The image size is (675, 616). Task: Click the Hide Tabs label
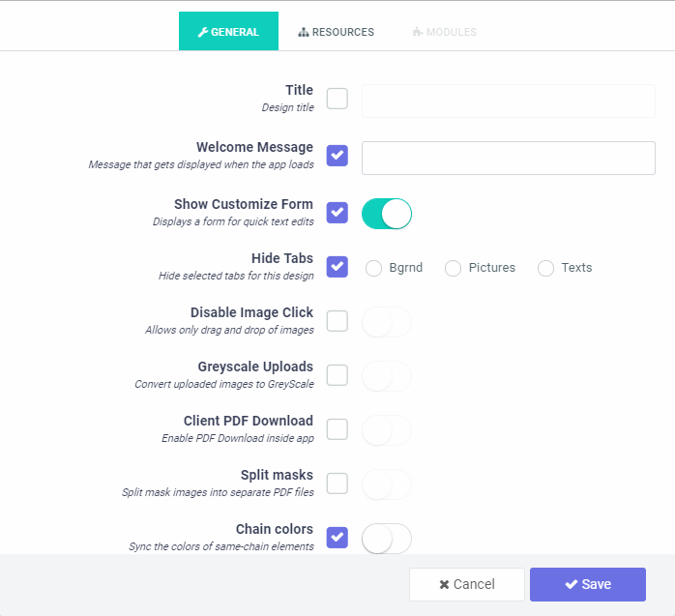(x=282, y=258)
